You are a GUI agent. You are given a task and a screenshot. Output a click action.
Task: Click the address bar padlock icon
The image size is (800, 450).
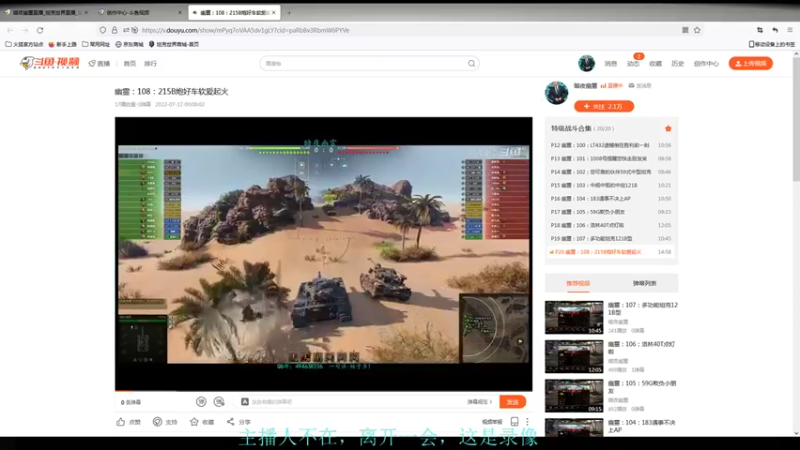point(114,30)
